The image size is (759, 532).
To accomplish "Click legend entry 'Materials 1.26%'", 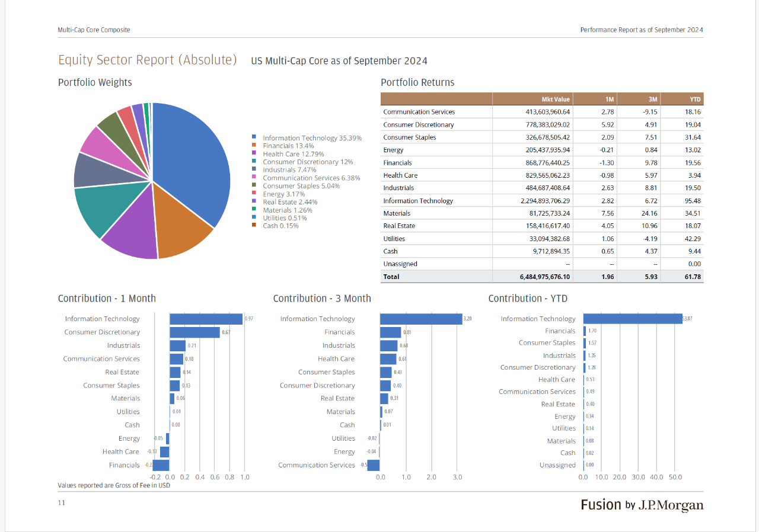I will tap(287, 210).
